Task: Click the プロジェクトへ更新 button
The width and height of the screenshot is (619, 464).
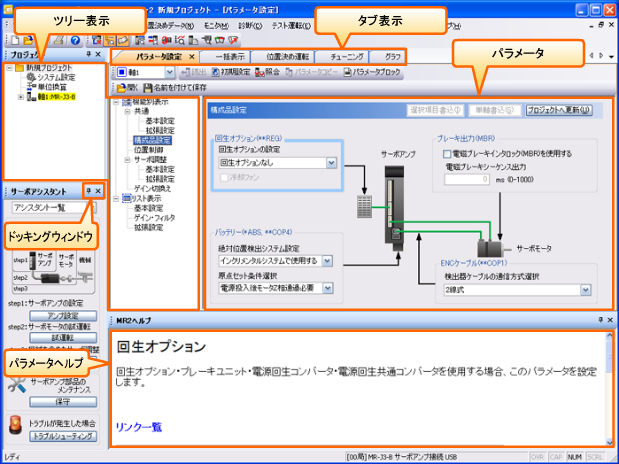Action: (x=559, y=108)
